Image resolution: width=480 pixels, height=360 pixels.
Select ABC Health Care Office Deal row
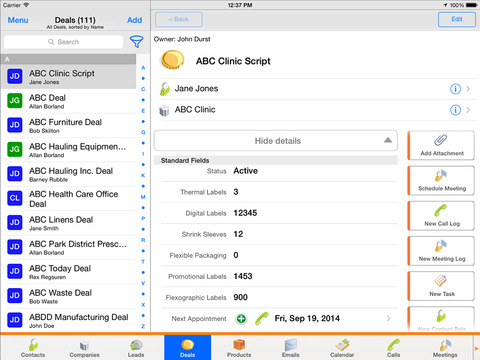coord(68,199)
